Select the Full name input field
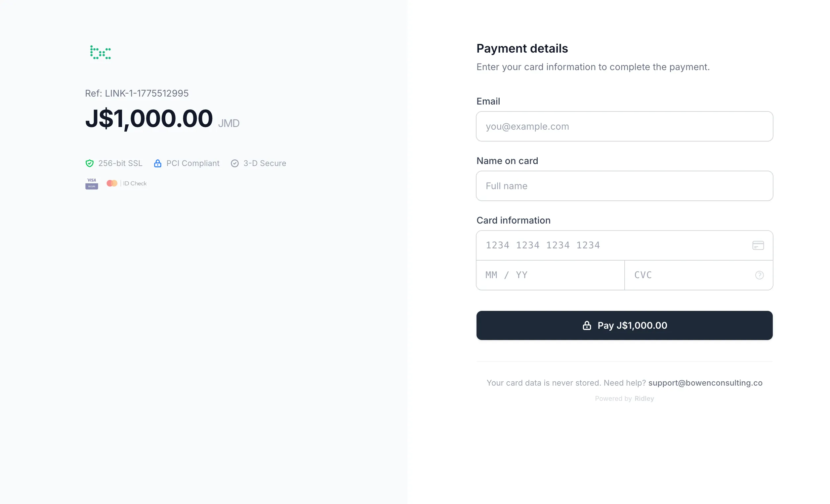 pyautogui.click(x=624, y=186)
